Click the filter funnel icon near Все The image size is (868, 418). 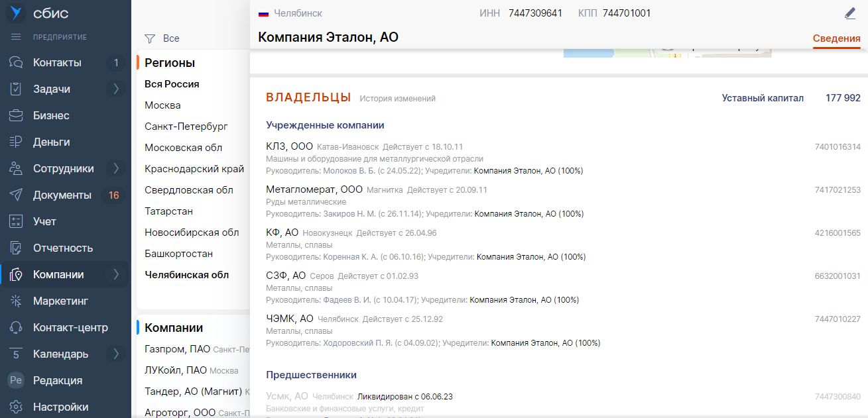[150, 38]
